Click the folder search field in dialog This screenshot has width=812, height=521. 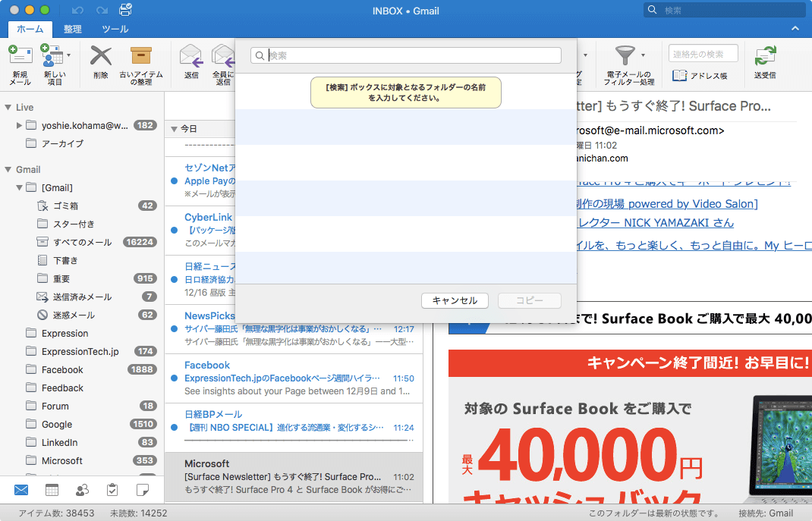click(405, 55)
